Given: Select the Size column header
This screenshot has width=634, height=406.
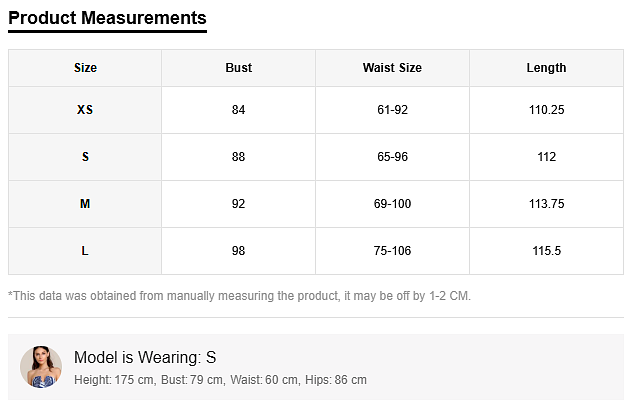Looking at the screenshot, I should pos(85,68).
